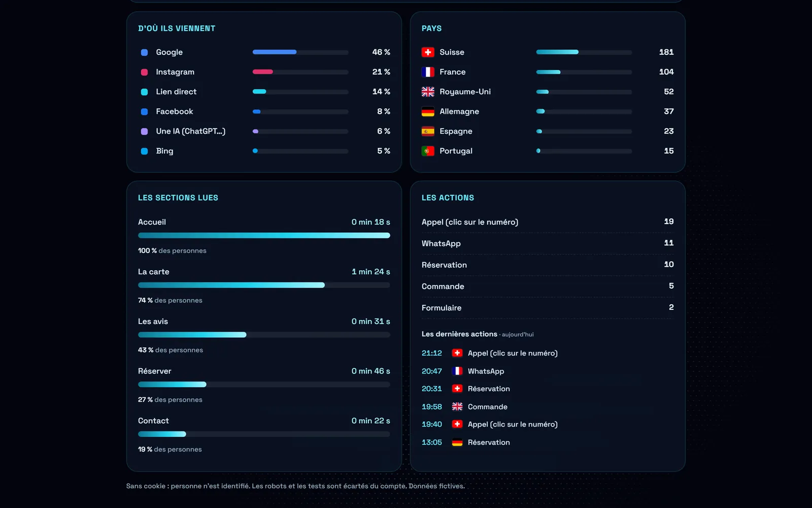Click the Google traffic percentage bar

(x=300, y=52)
